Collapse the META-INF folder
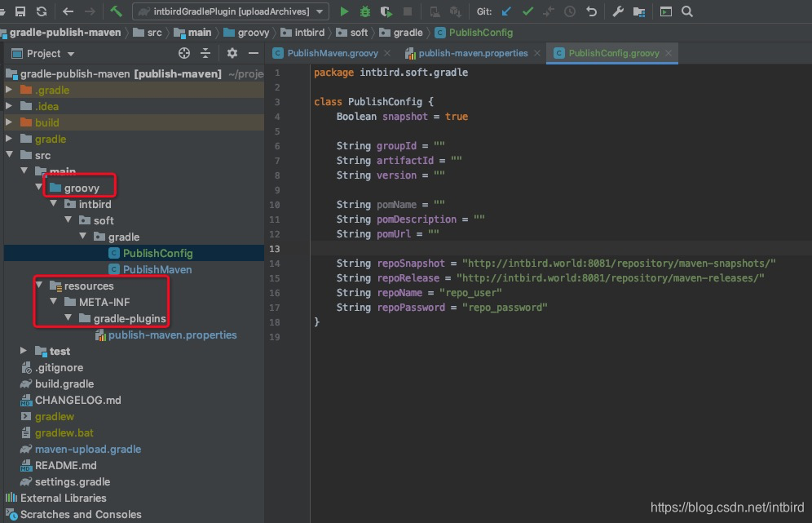The image size is (812, 523). (x=53, y=301)
